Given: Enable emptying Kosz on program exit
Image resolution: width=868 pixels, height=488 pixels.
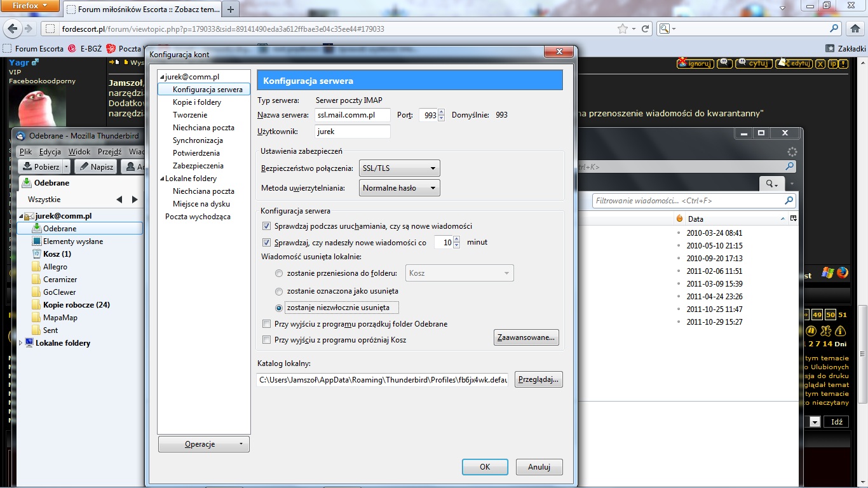Looking at the screenshot, I should (x=267, y=340).
